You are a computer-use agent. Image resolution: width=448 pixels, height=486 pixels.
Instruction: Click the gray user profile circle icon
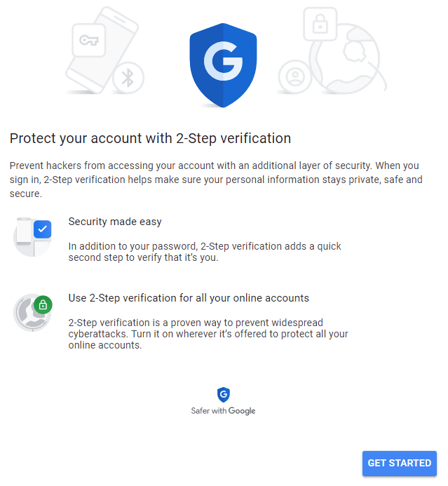[294, 77]
